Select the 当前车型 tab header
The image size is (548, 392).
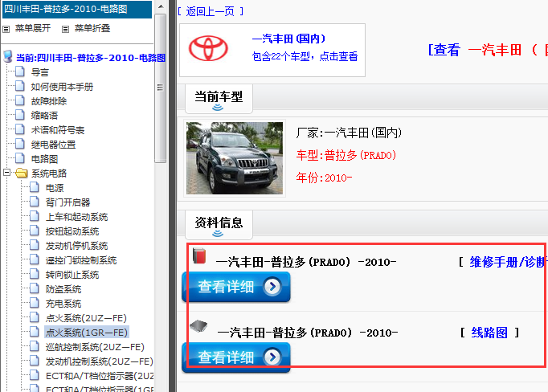(x=219, y=99)
